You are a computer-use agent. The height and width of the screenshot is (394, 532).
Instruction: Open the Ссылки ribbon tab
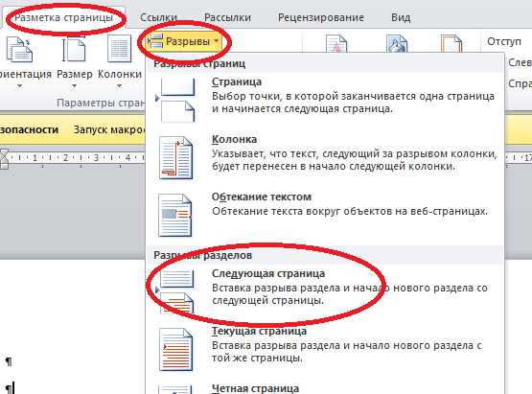[158, 17]
